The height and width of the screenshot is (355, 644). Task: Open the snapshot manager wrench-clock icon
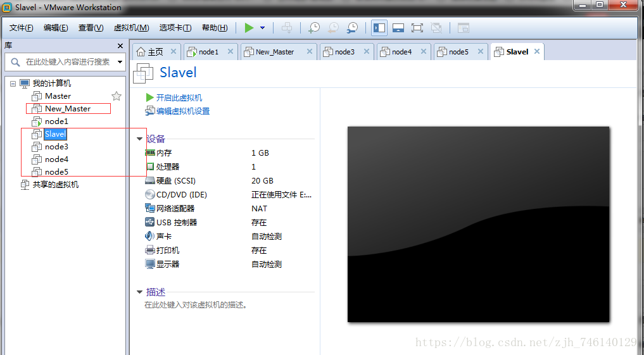(x=352, y=28)
